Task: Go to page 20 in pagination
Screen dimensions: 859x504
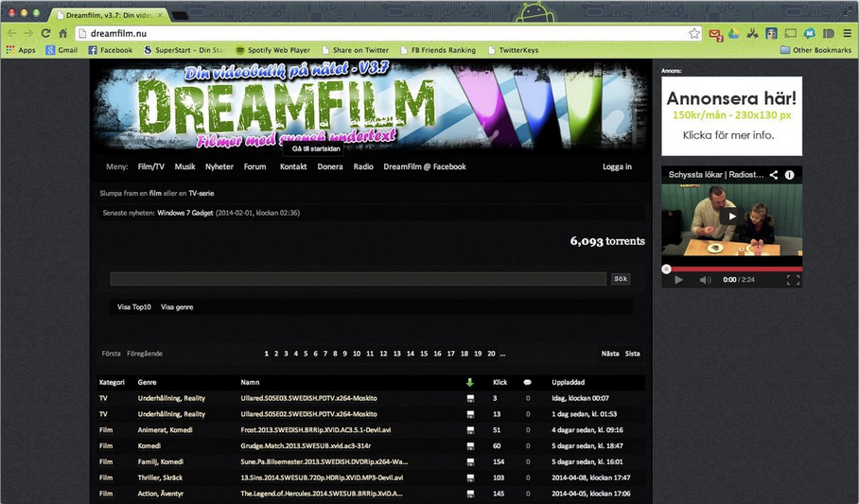Action: click(x=491, y=354)
